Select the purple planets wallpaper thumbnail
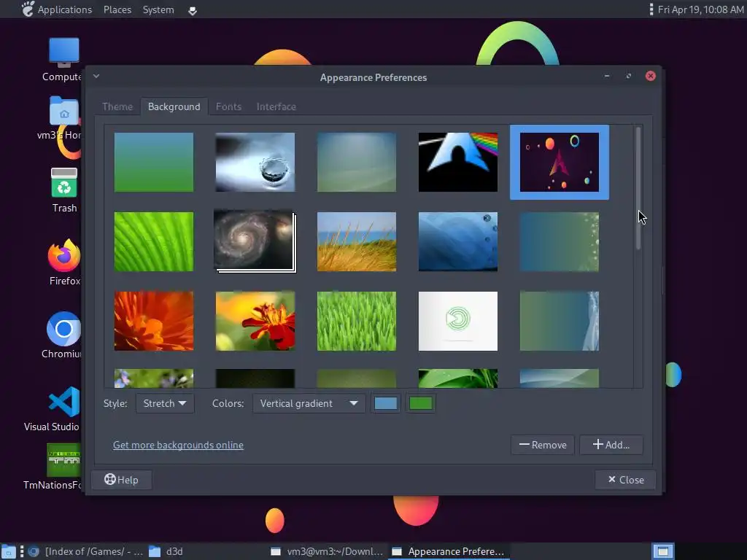Screen dimensions: 747x560 560,163
